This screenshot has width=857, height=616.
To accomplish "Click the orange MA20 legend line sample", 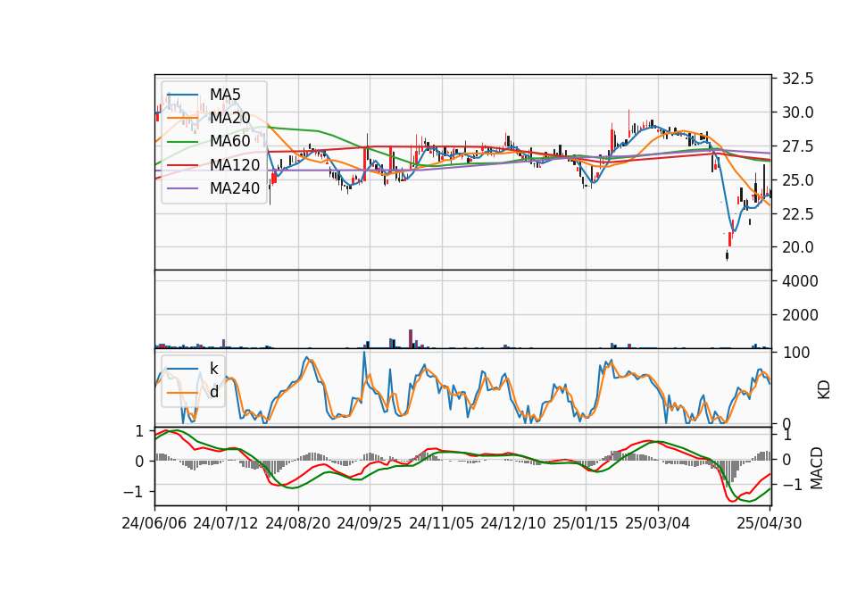I will click(182, 118).
